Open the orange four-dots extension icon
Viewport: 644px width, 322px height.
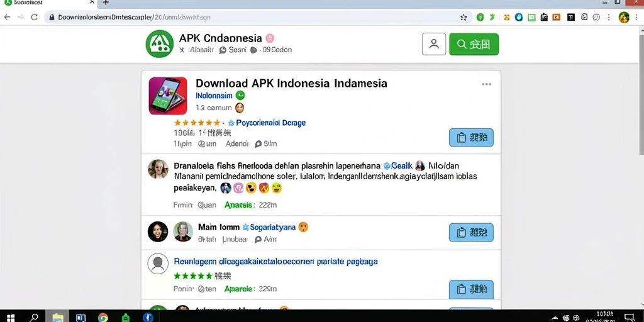506,17
